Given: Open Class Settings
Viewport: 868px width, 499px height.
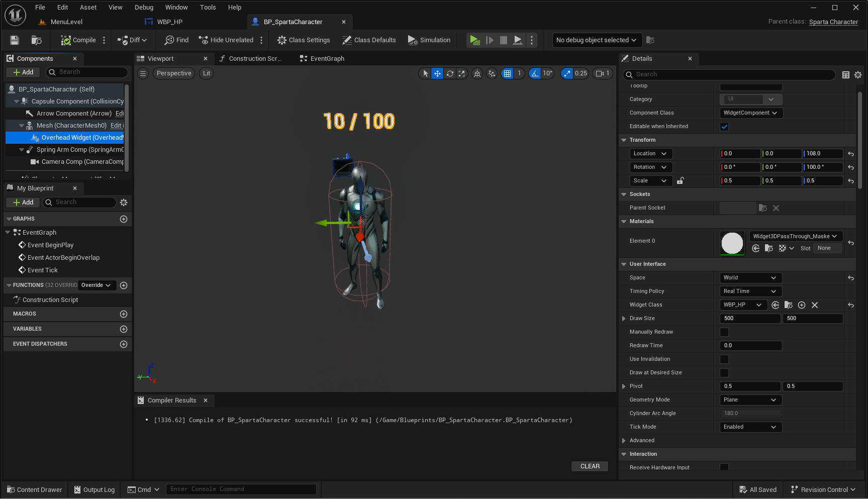Looking at the screenshot, I should [304, 40].
